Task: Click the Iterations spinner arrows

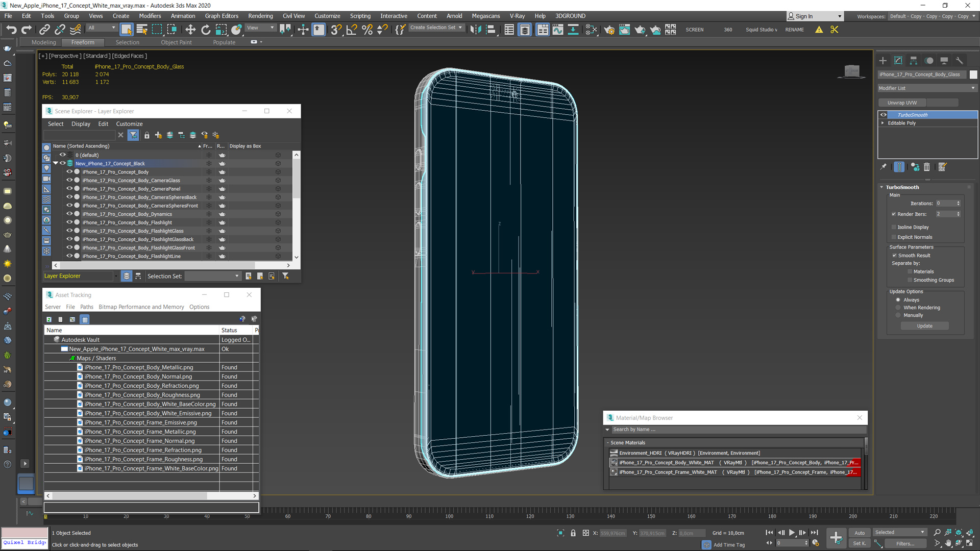Action: tap(958, 204)
